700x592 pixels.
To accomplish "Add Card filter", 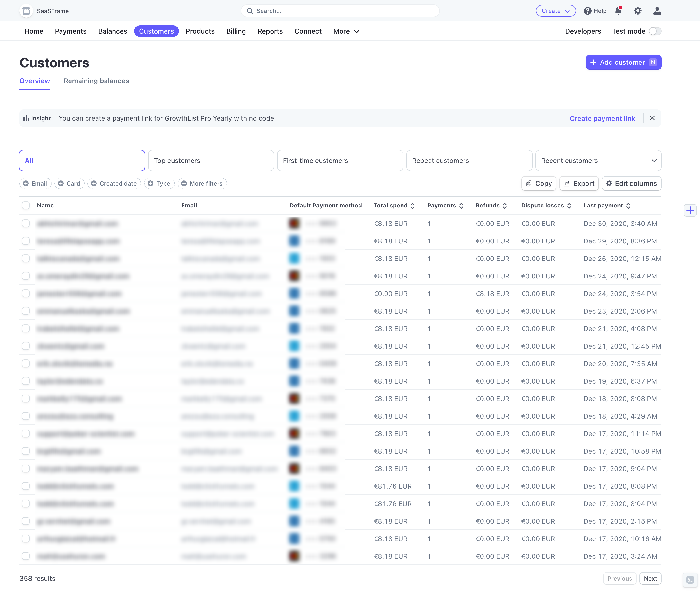I will 69,184.
